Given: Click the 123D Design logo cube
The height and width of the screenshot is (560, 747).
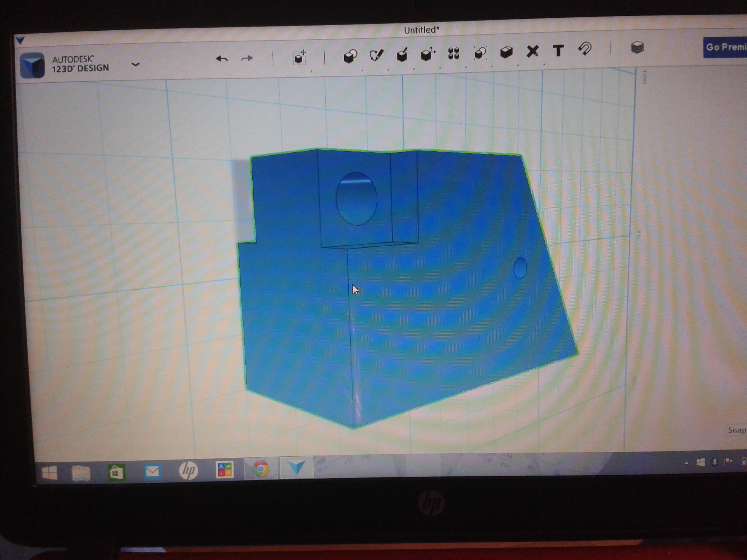Looking at the screenshot, I should click(x=32, y=66).
